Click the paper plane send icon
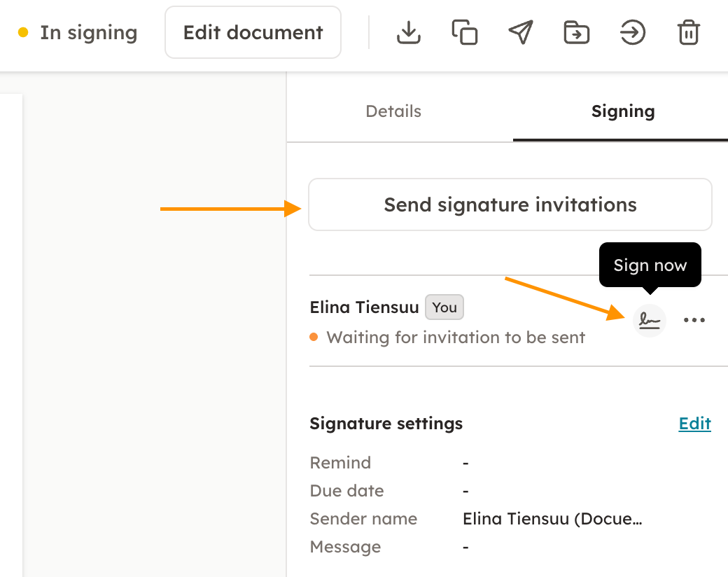The width and height of the screenshot is (728, 577). (520, 32)
